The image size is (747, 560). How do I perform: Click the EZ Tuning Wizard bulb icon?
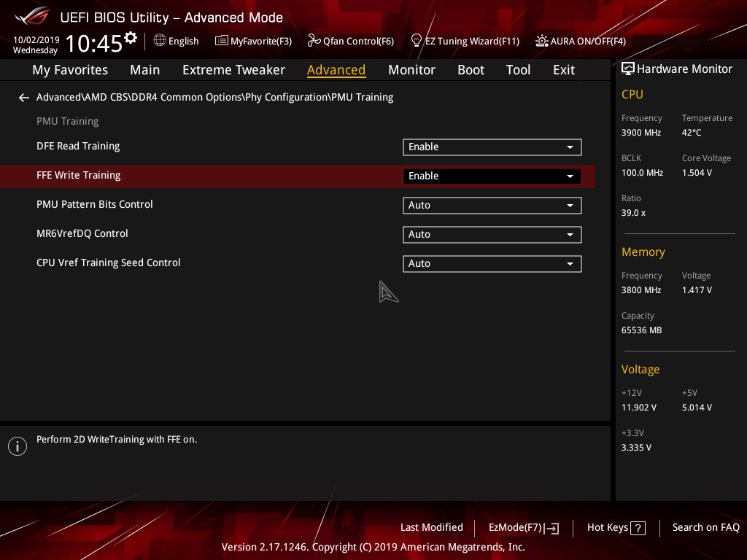[417, 41]
